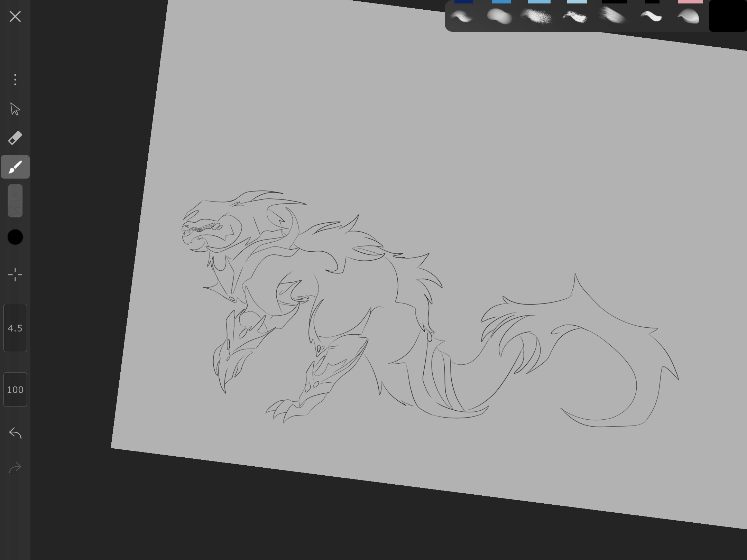Choose the pink color swatch
Image resolution: width=747 pixels, height=560 pixels.
point(690,2)
